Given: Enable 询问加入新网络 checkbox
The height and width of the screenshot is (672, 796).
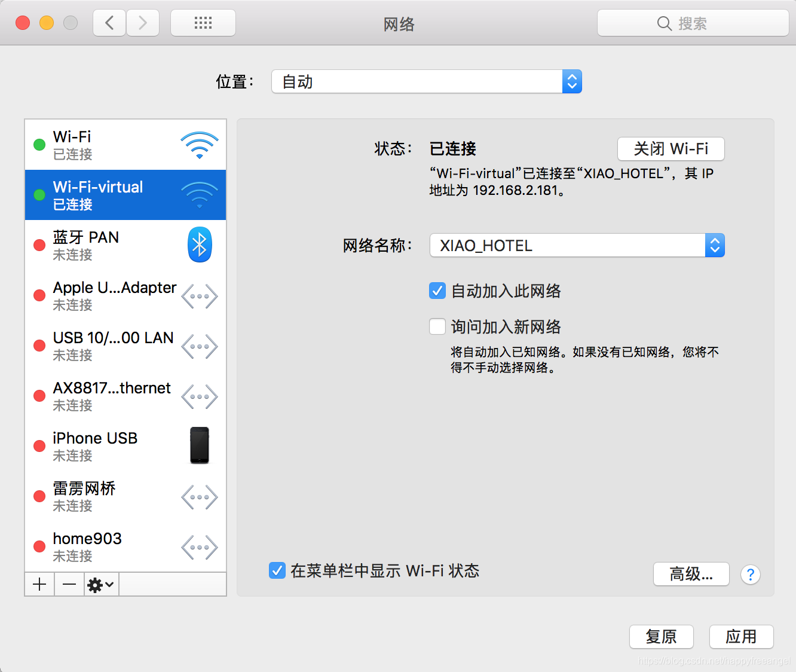Looking at the screenshot, I should click(x=437, y=326).
